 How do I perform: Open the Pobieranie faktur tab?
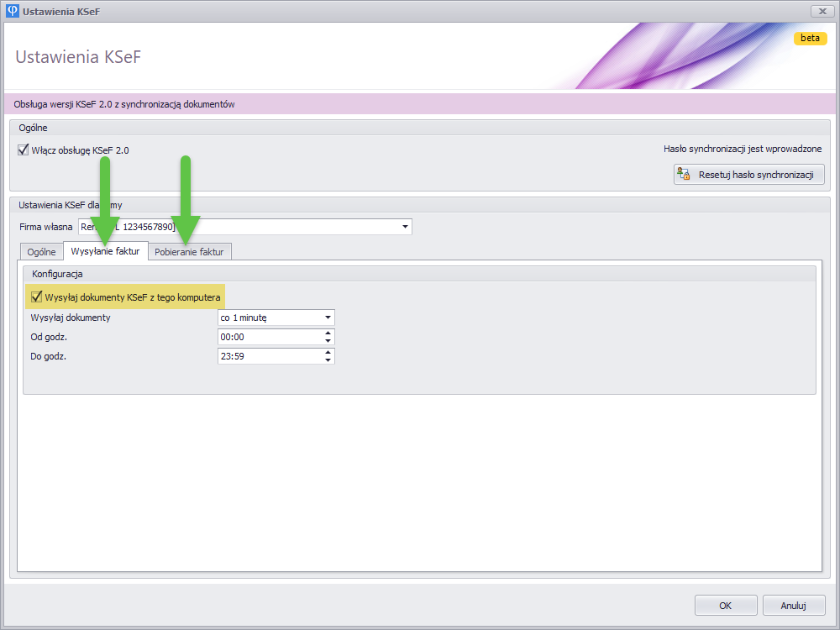pos(189,252)
